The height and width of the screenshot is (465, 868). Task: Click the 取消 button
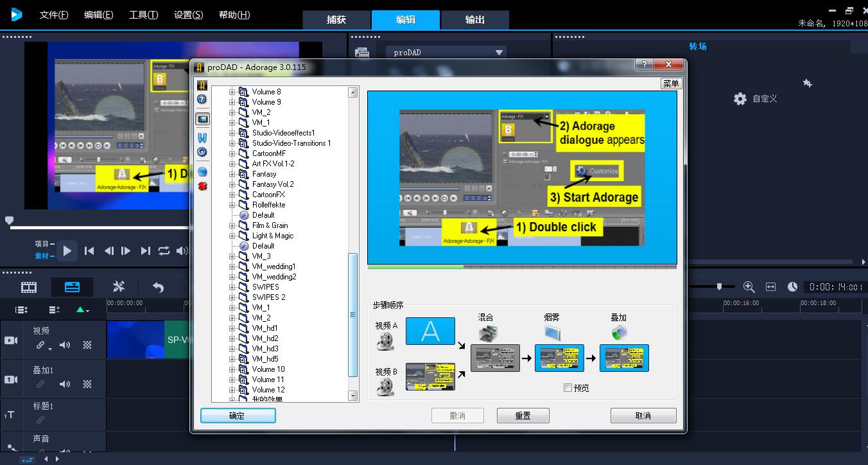pos(643,416)
